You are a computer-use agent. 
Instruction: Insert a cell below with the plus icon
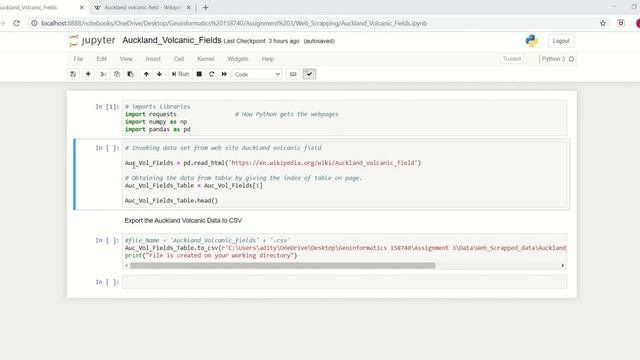tap(88, 74)
